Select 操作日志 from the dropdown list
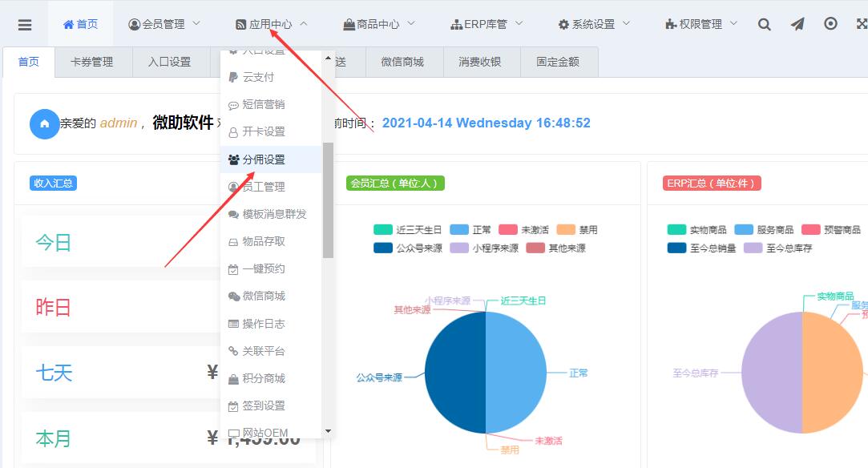The image size is (868, 468). [x=271, y=325]
